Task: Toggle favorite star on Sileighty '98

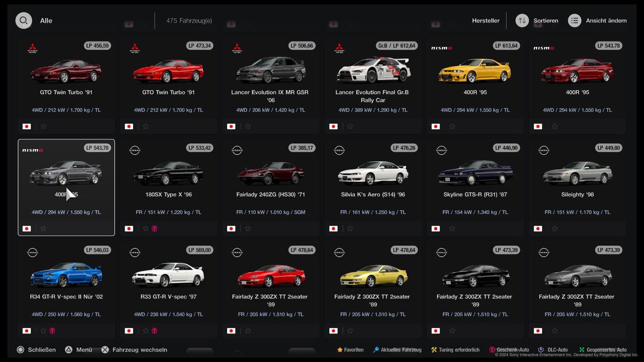Action: click(555, 228)
